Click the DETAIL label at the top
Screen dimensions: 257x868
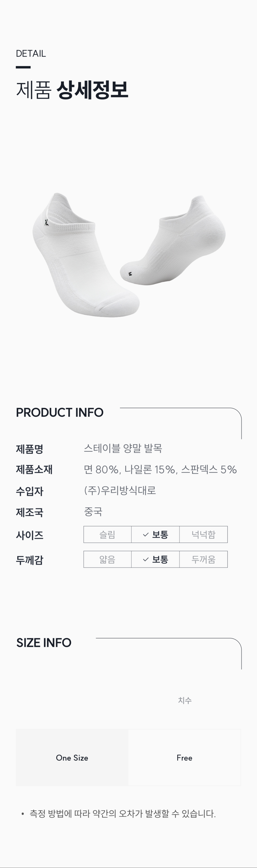[x=31, y=54]
